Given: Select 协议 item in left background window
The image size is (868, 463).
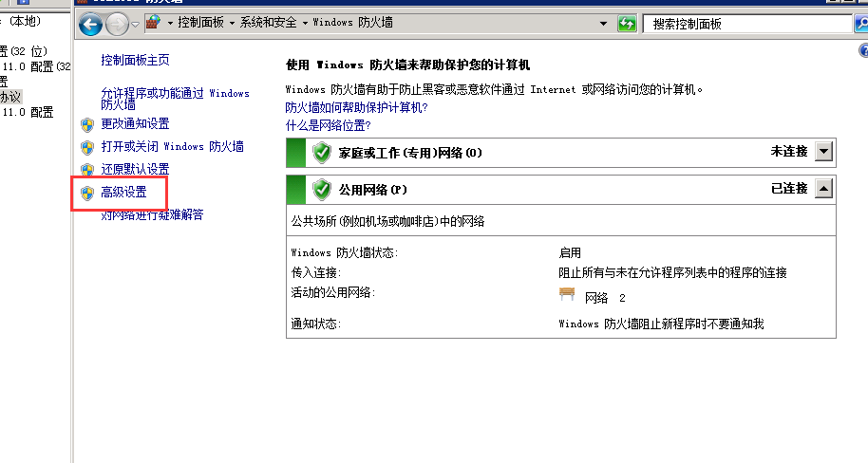Looking at the screenshot, I should (x=10, y=97).
